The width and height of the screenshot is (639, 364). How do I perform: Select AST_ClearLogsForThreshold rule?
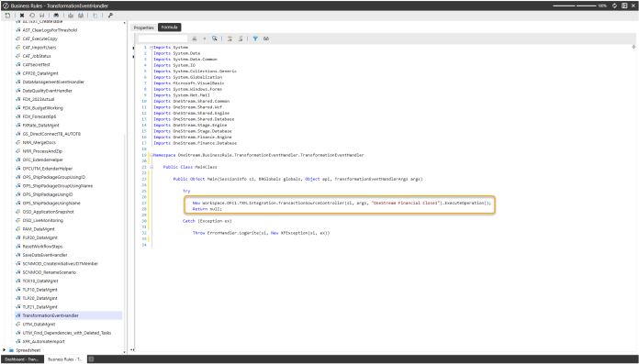coord(50,30)
